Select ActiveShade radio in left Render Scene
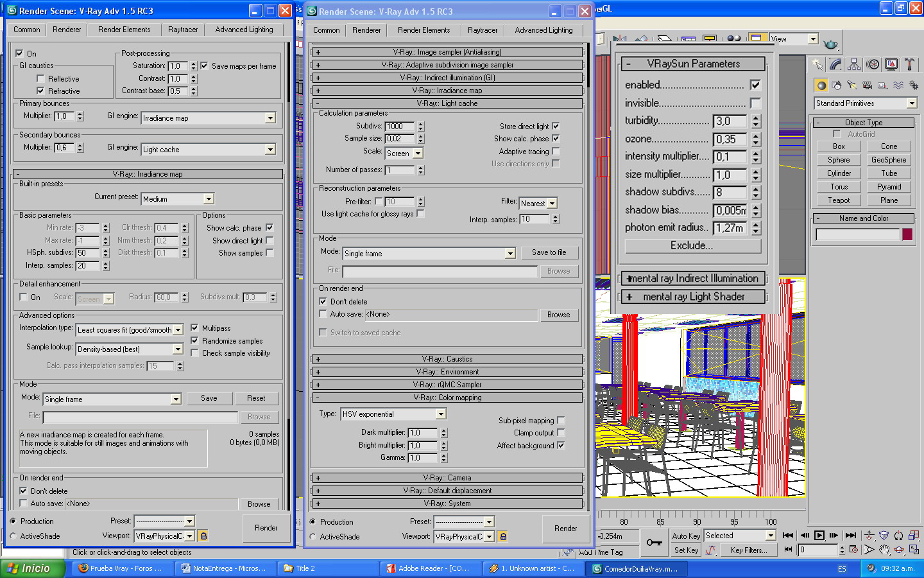Image resolution: width=924 pixels, height=578 pixels. 13,536
